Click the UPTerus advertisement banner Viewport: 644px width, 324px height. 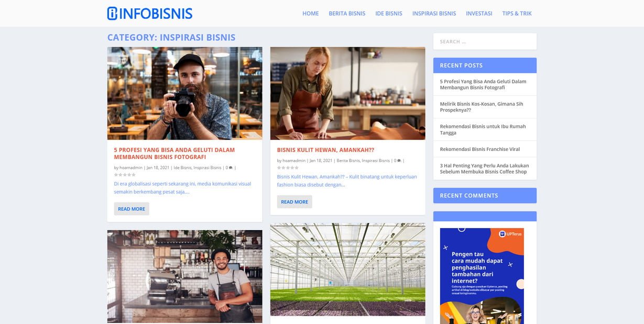tap(482, 276)
